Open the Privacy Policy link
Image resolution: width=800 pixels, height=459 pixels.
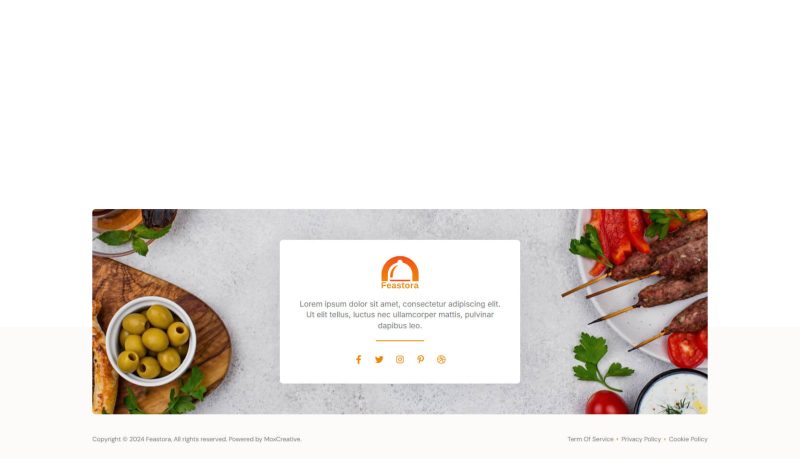point(641,439)
